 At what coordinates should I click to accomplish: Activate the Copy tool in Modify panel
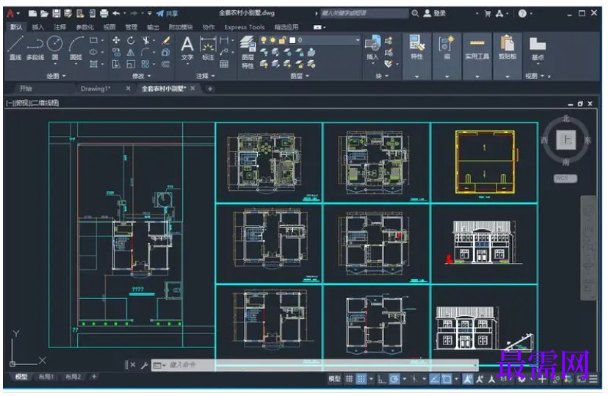(116, 52)
